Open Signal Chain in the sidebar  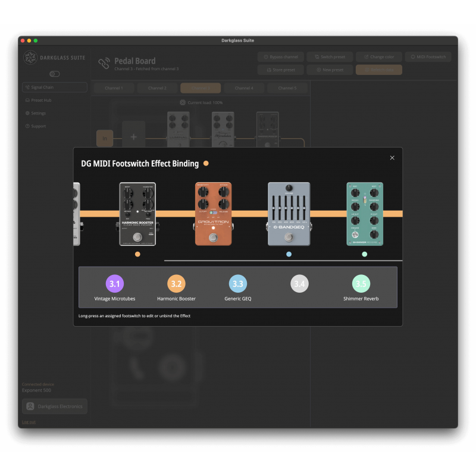coord(55,87)
